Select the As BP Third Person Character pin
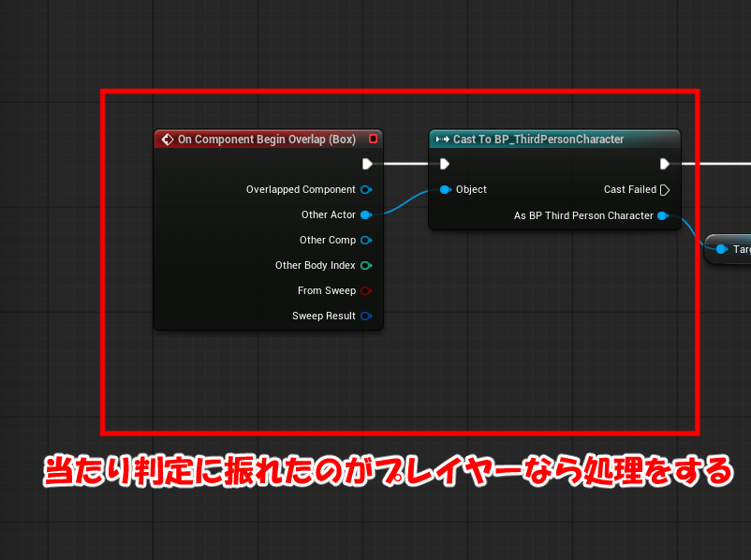Viewport: 751px width, 560px height. pyautogui.click(x=662, y=215)
